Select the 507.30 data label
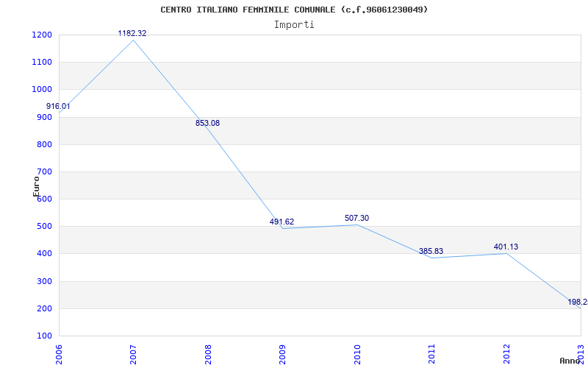This screenshot has width=588, height=368. [x=356, y=218]
